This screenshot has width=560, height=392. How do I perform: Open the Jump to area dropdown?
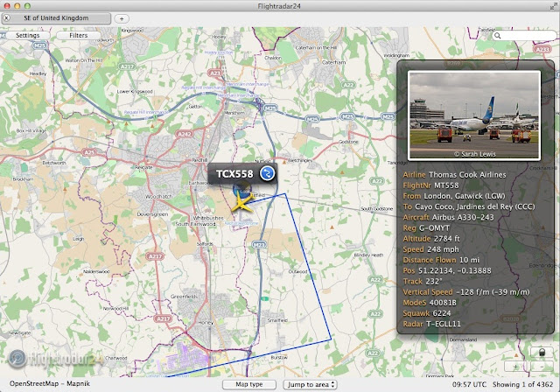[x=311, y=384]
